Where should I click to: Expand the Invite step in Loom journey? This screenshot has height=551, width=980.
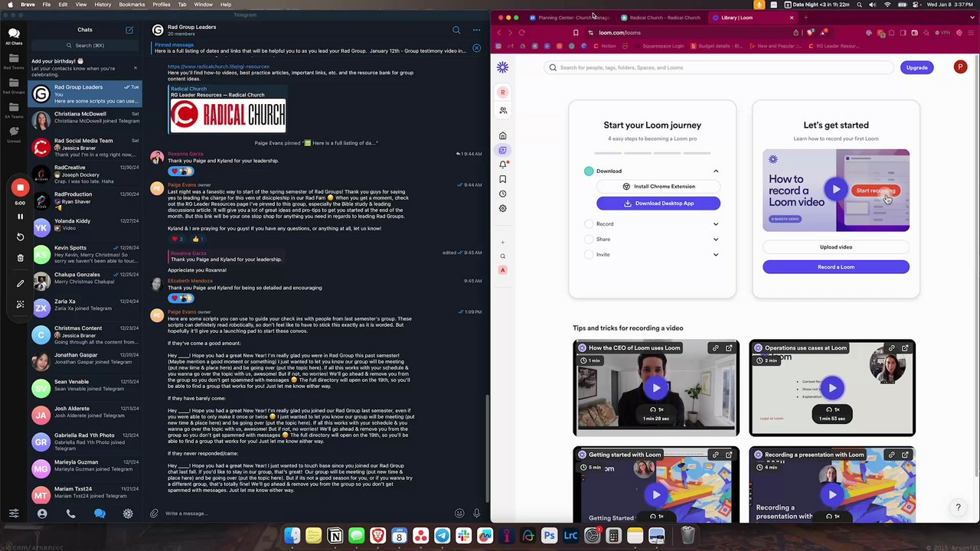716,255
